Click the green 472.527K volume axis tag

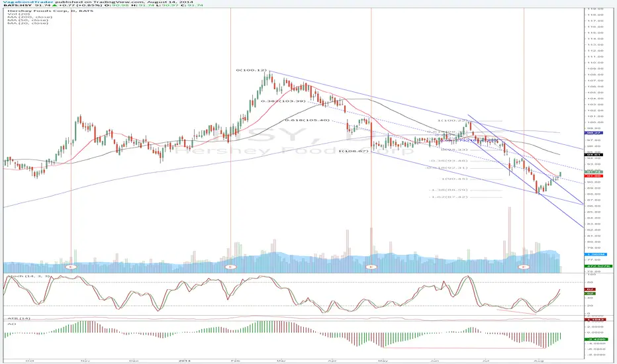[598, 267]
